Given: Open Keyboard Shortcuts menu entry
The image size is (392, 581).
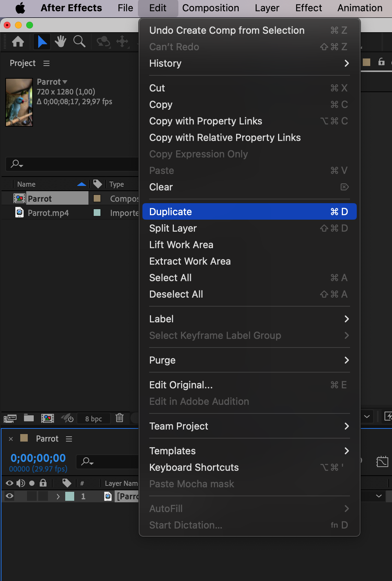Looking at the screenshot, I should 249,467.
